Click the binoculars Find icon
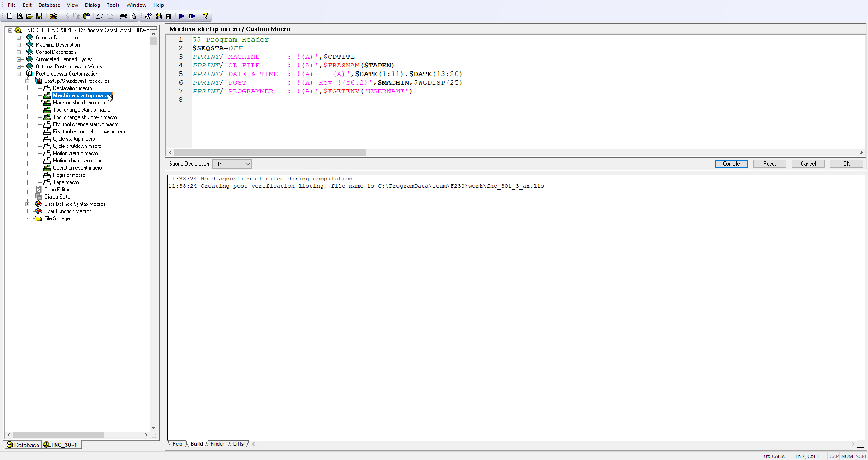Viewport: 868px width, 460px height. point(159,16)
